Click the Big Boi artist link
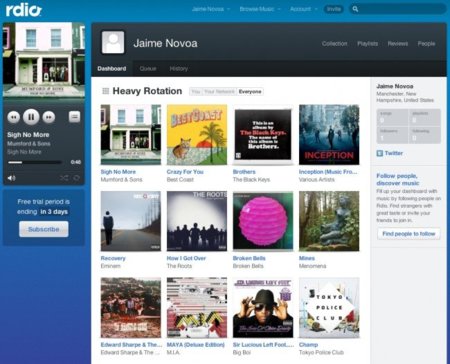450x364 pixels. [242, 352]
